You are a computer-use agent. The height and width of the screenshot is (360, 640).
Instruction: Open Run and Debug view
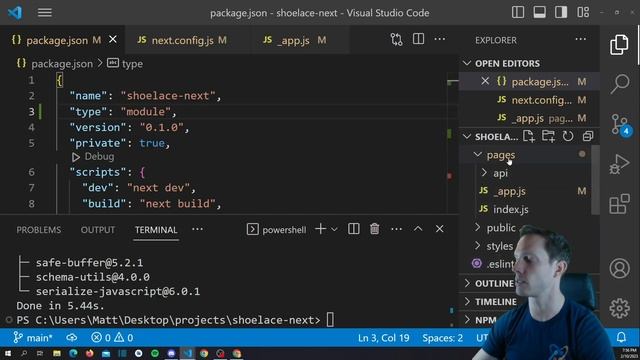619,164
